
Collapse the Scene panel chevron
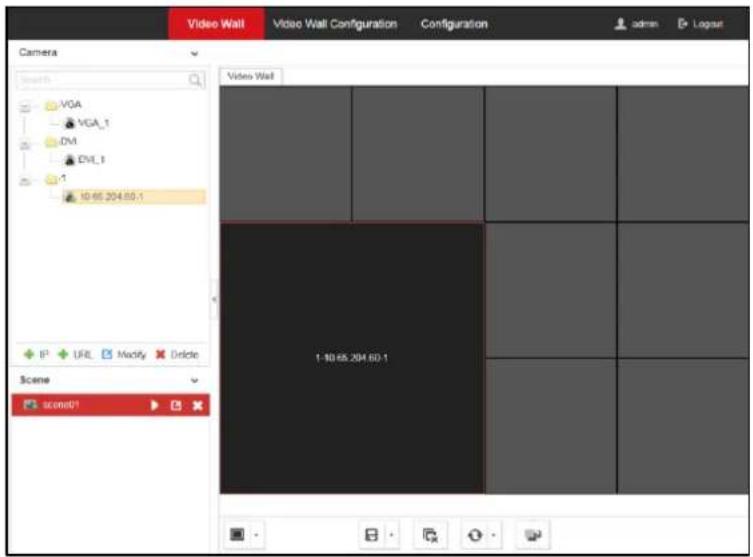coord(194,380)
